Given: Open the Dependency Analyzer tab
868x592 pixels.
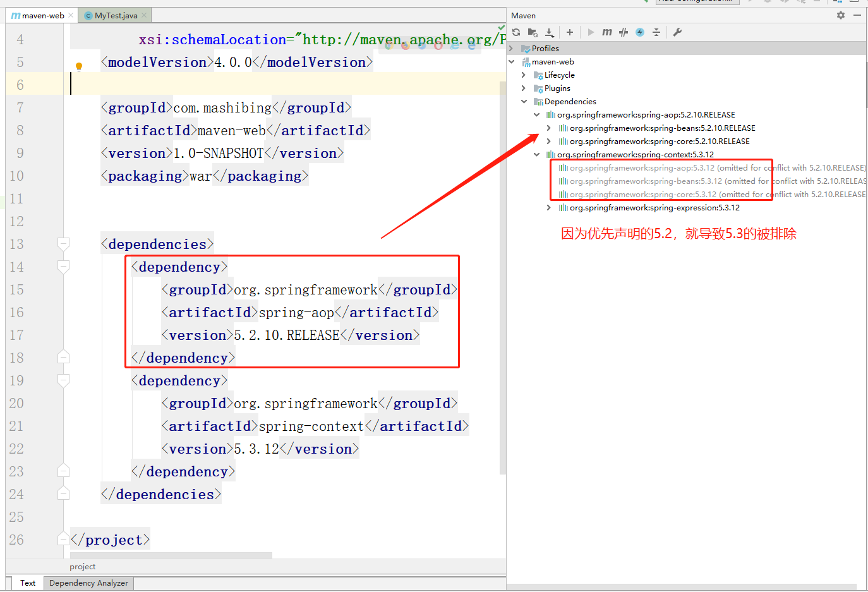Looking at the screenshot, I should pos(88,583).
